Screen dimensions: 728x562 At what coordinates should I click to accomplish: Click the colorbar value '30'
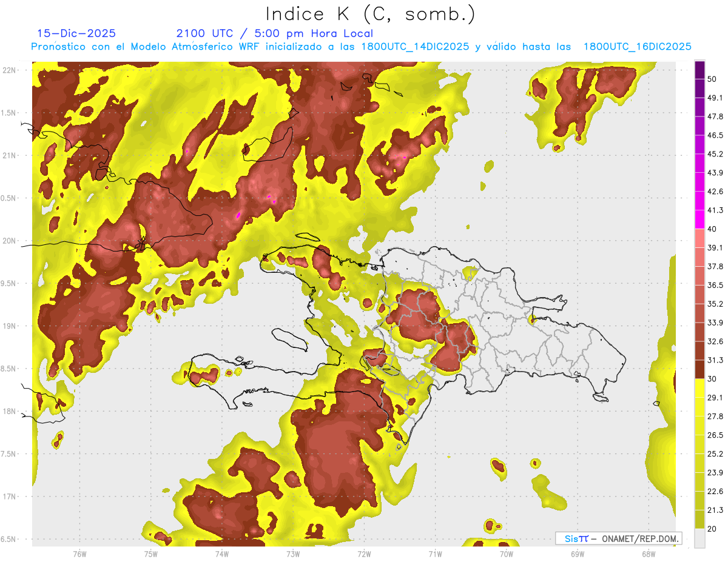pyautogui.click(x=712, y=379)
